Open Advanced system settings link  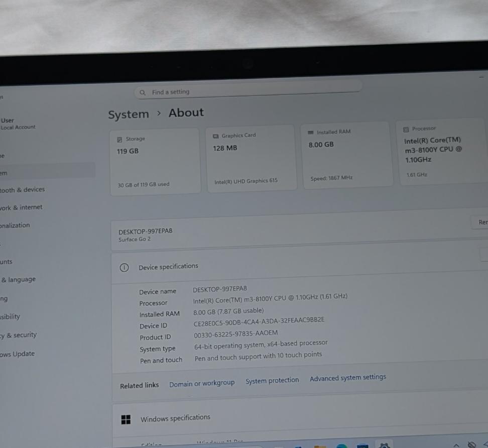(348, 378)
